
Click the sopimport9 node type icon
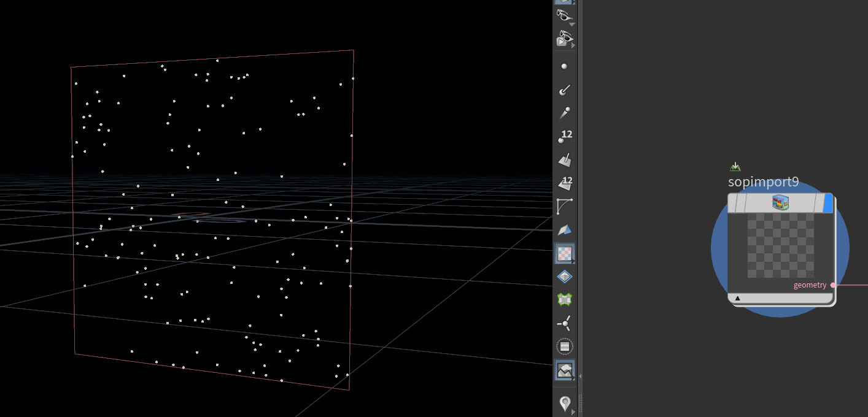[x=780, y=202]
